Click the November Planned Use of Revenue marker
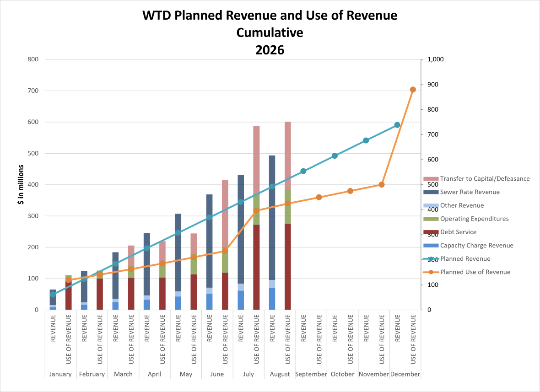540x392 pixels. click(x=382, y=184)
